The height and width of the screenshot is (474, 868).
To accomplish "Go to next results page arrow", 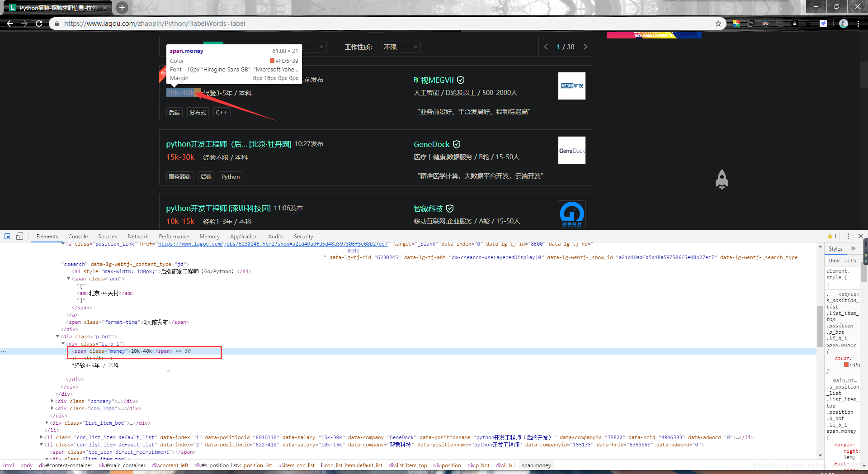I will (585, 47).
